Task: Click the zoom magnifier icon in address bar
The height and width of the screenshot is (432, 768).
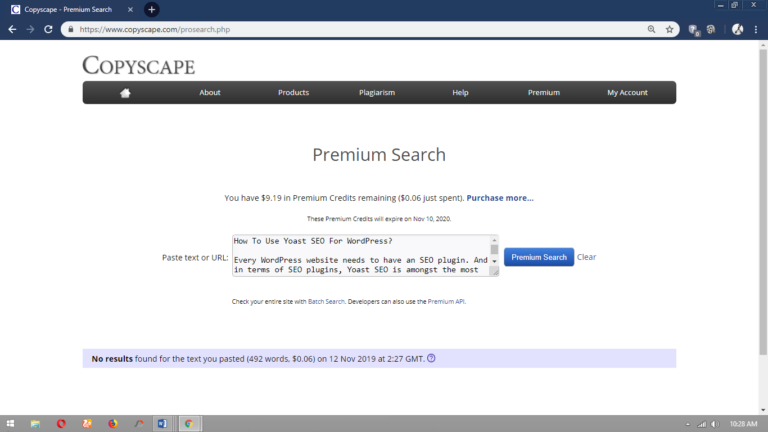Action: [652, 30]
